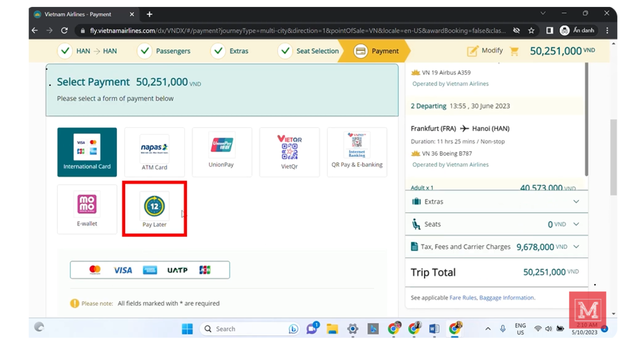Go to Seat Selection step
The image size is (644, 338).
(309, 51)
